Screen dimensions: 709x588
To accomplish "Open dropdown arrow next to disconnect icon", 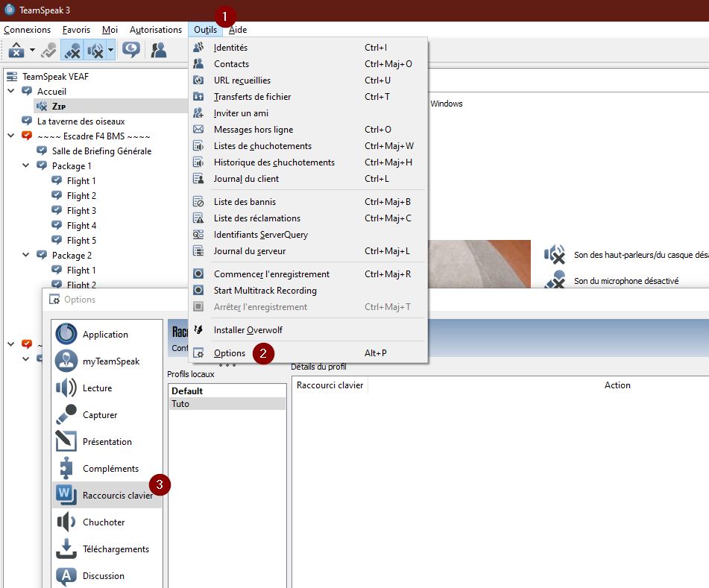I will pyautogui.click(x=32, y=50).
